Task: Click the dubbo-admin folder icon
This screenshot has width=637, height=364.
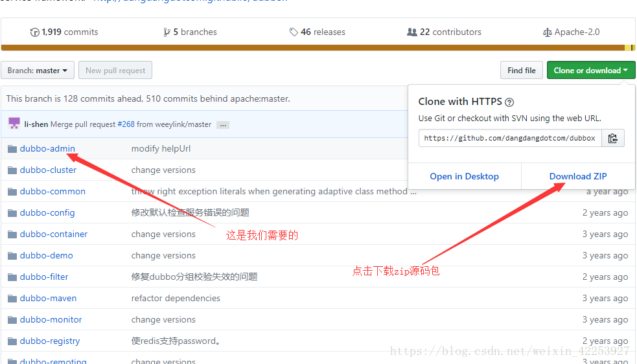Action: (x=12, y=149)
